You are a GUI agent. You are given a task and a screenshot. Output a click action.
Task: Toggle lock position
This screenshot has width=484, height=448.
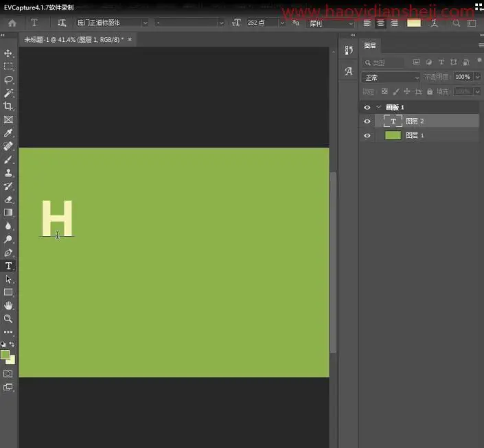pos(407,91)
